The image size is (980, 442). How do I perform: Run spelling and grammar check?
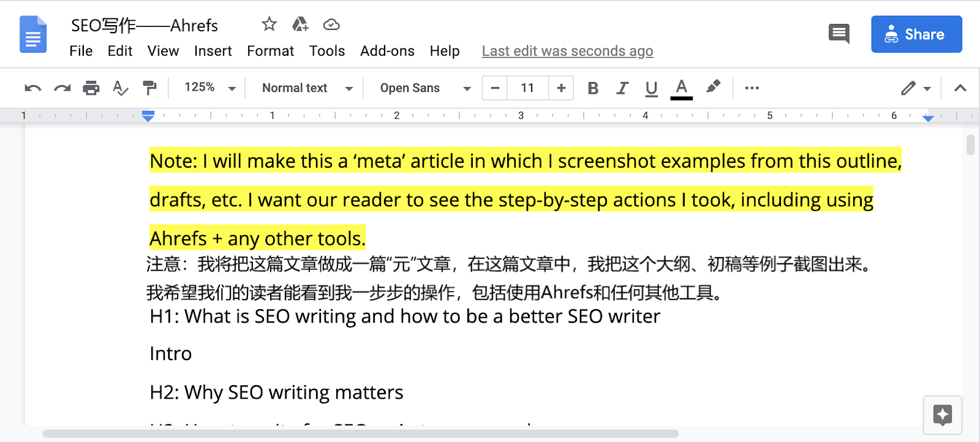click(x=121, y=88)
